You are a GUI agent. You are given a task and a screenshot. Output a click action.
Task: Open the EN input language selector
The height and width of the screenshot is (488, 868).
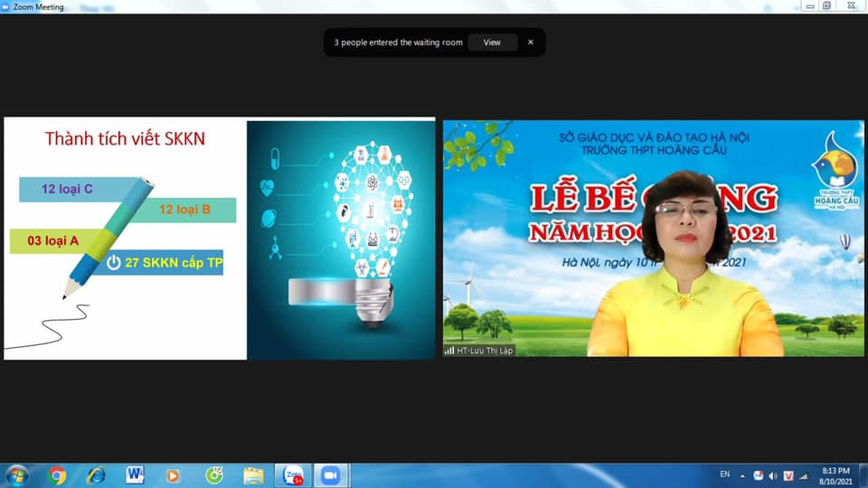coord(724,474)
